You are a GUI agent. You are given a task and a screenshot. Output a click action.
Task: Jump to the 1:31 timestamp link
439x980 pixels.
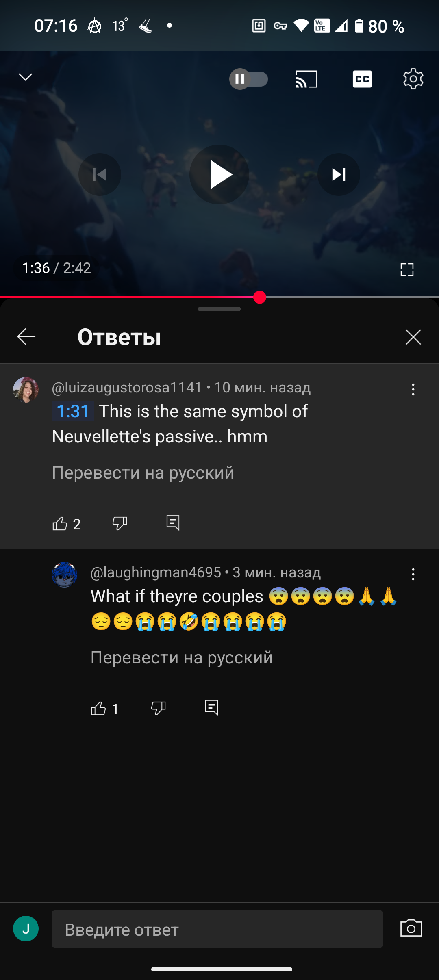coord(73,411)
